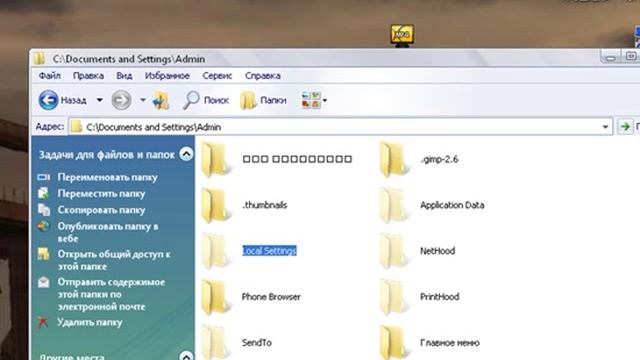Click Опубликовать папку в вебе link

point(108,232)
